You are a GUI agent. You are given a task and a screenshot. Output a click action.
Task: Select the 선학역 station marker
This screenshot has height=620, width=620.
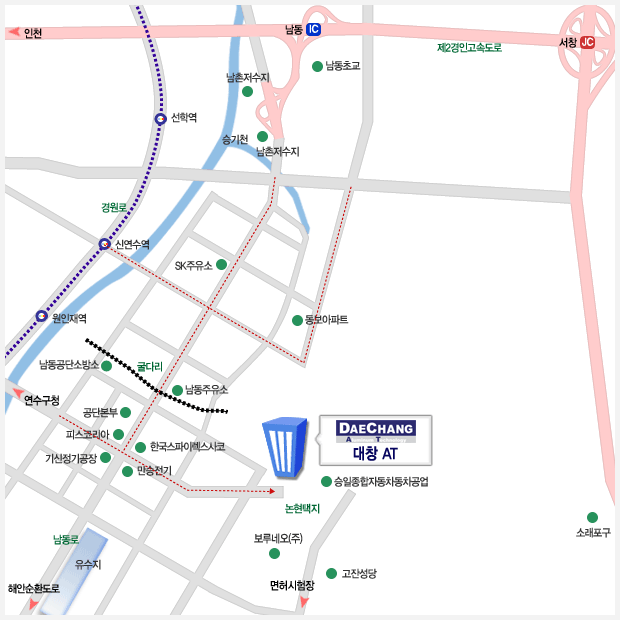160,118
